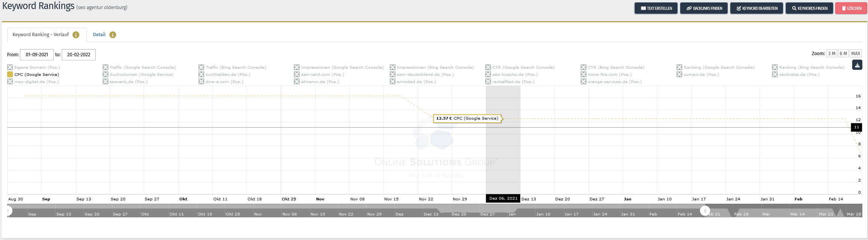Screen dimensions: 868x240
Task: Click info icon beside Detail tab
Action: point(113,35)
